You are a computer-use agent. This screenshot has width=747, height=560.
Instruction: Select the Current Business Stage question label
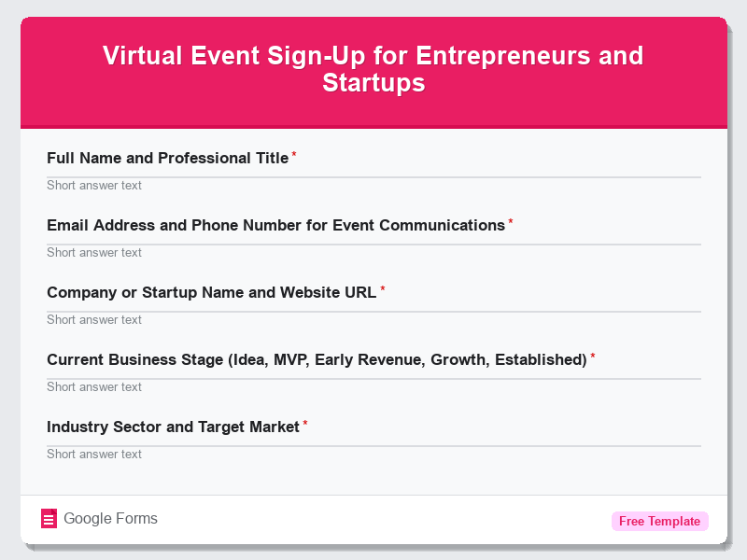317,359
